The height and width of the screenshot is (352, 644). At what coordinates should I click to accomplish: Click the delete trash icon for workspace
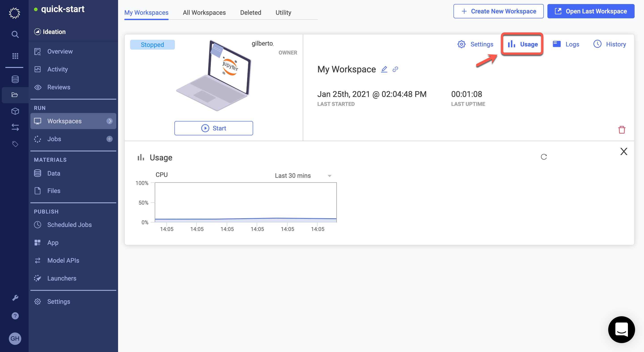(x=621, y=130)
